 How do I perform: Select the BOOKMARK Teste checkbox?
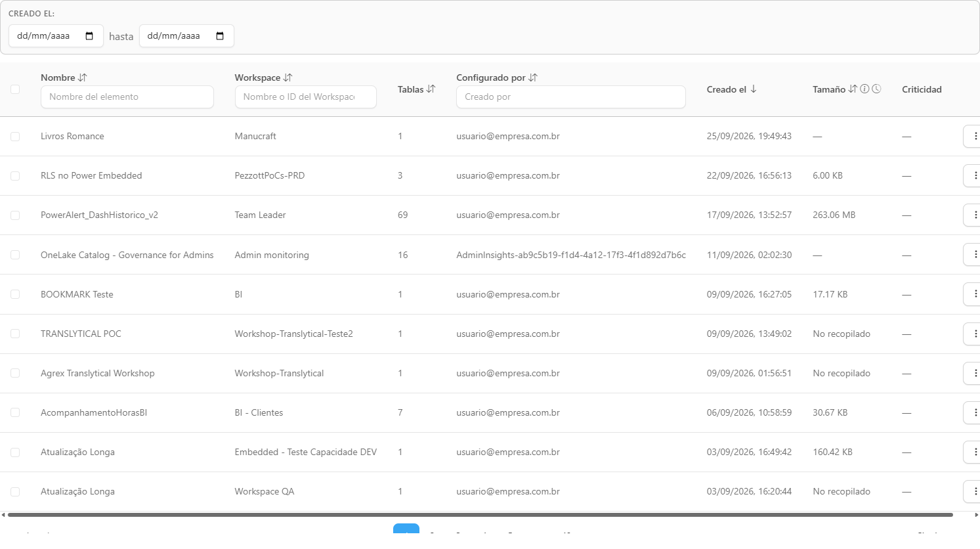point(15,294)
